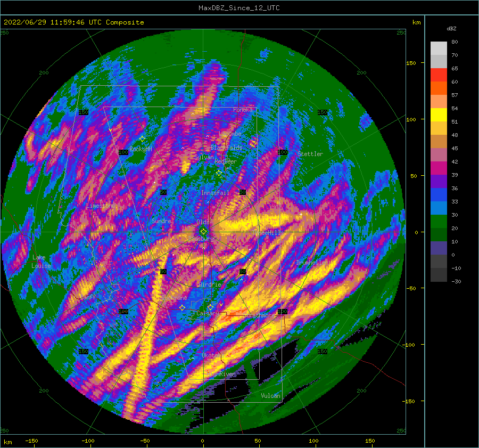The height and width of the screenshot is (448, 479).
Task: Select the slate 0-10 dBZ legend swatch
Action: 439,248
